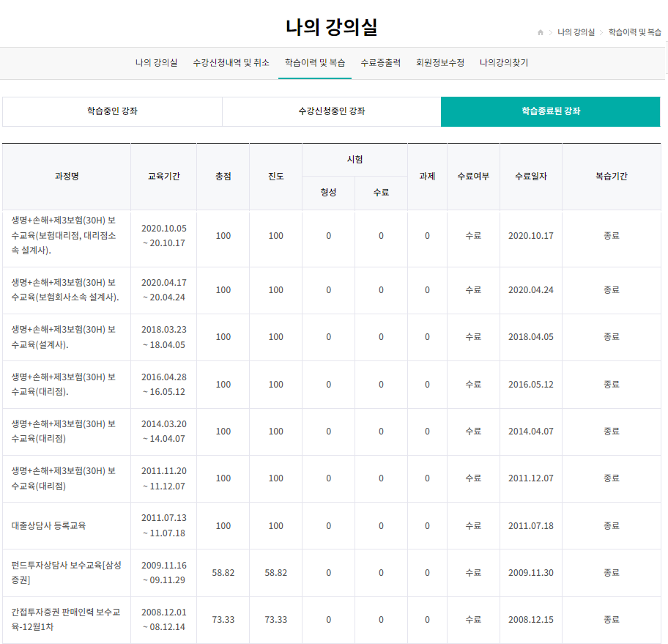Click period 2018.03.23 ~ 18.04.05
Screen dimensions: 668x644
pos(164,337)
